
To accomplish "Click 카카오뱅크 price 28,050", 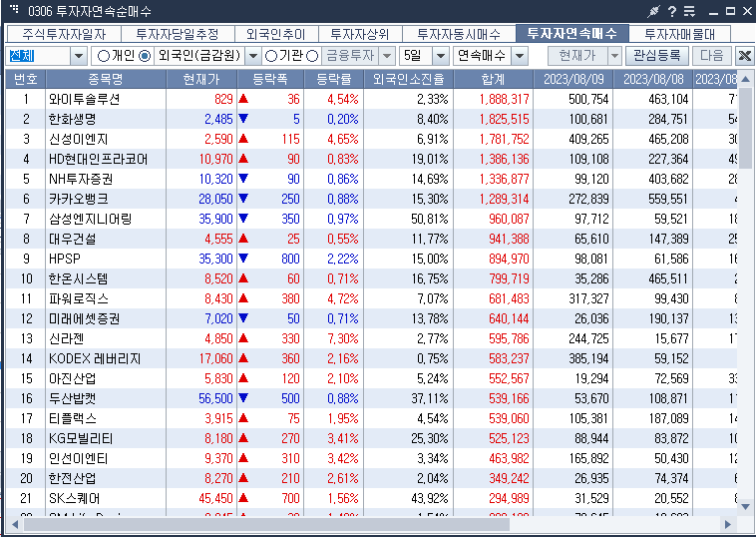I will coord(216,200).
